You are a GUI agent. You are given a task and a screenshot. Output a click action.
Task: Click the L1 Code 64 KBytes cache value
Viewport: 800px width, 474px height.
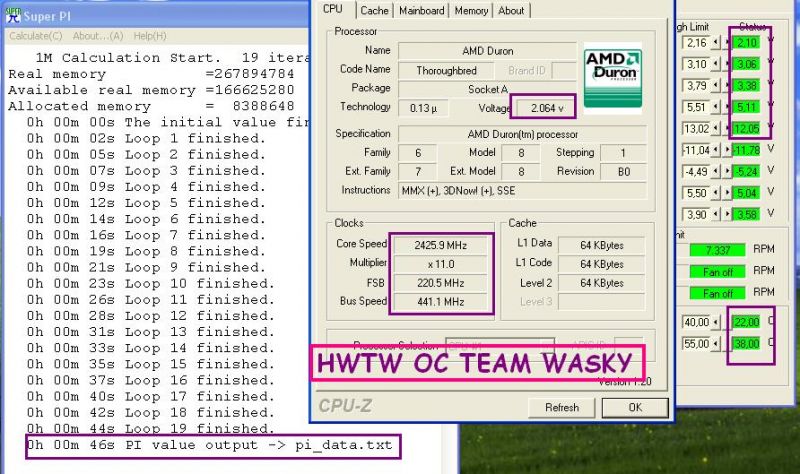tap(602, 264)
